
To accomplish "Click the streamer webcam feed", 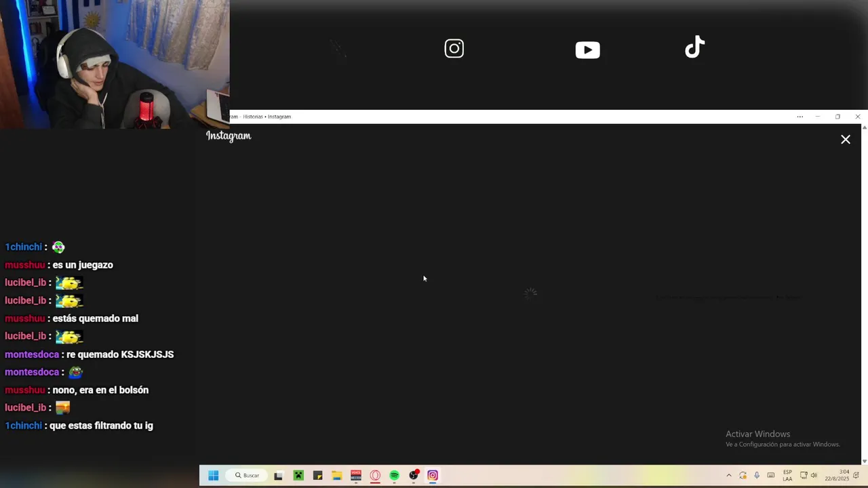I will coord(115,64).
